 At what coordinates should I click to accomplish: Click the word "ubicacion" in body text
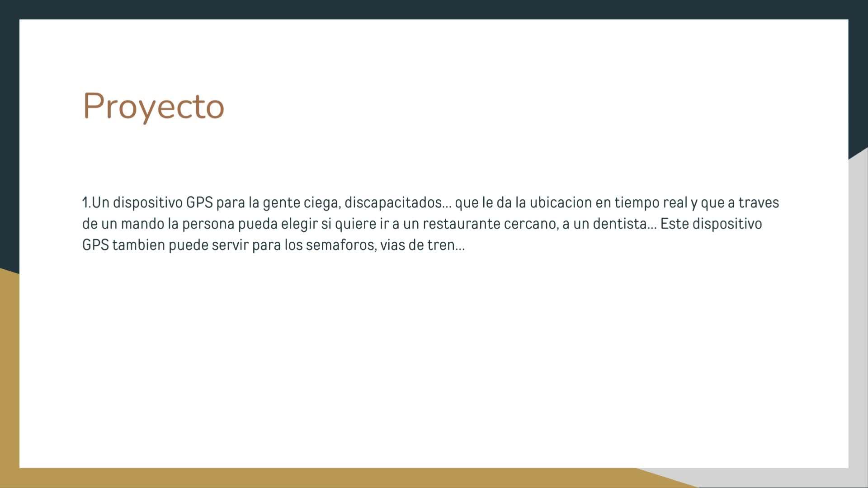coord(560,202)
